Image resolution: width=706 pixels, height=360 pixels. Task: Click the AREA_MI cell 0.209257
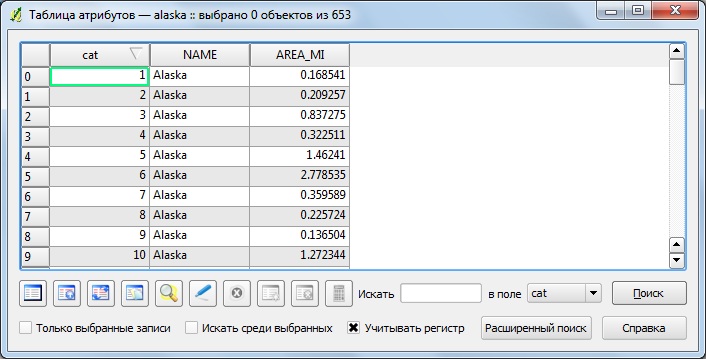point(299,96)
